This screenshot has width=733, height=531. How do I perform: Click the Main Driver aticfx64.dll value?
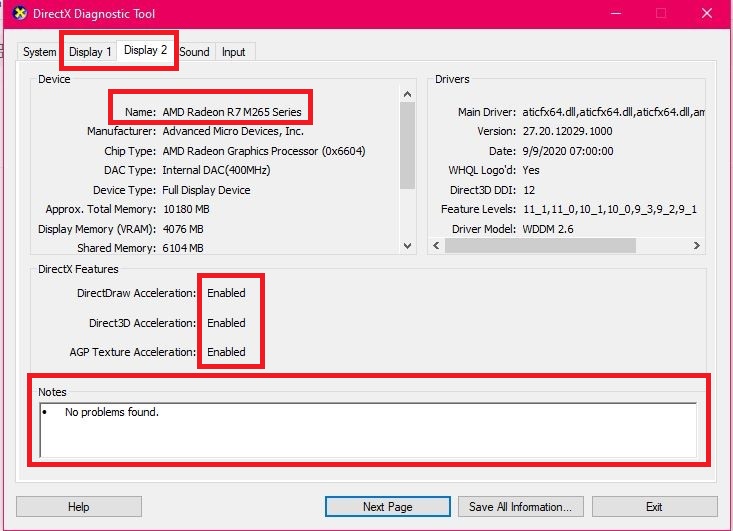[613, 112]
